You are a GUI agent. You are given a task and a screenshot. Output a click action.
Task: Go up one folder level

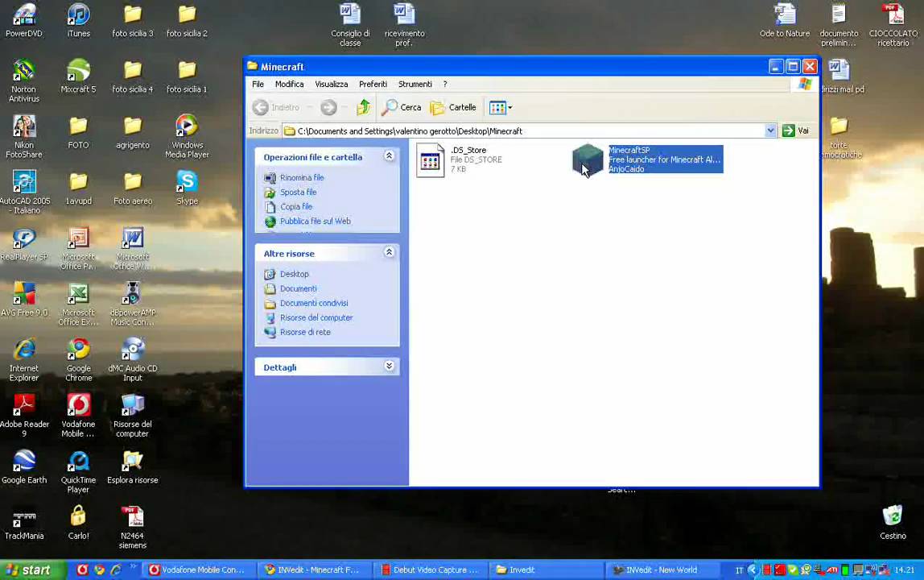coord(364,107)
